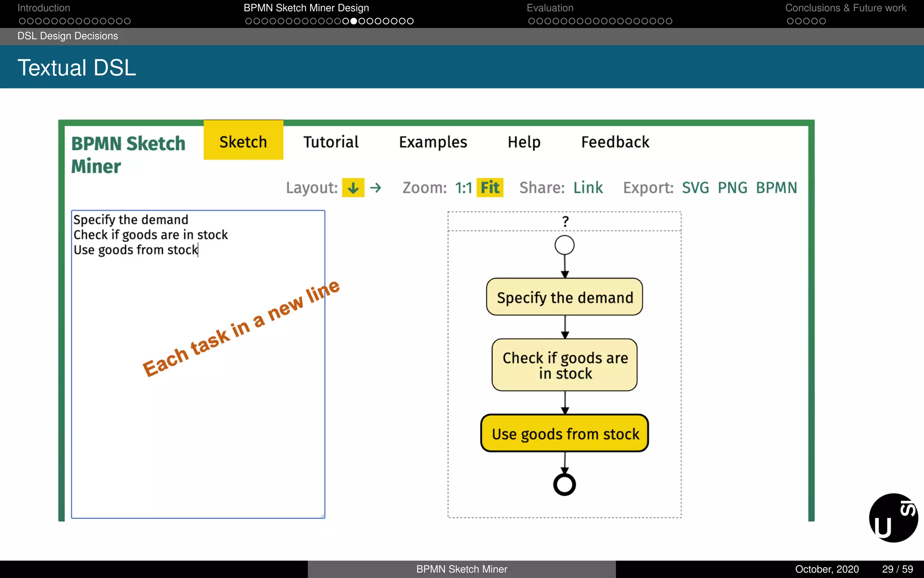Open the Help tab
This screenshot has height=578, width=924.
(x=524, y=142)
